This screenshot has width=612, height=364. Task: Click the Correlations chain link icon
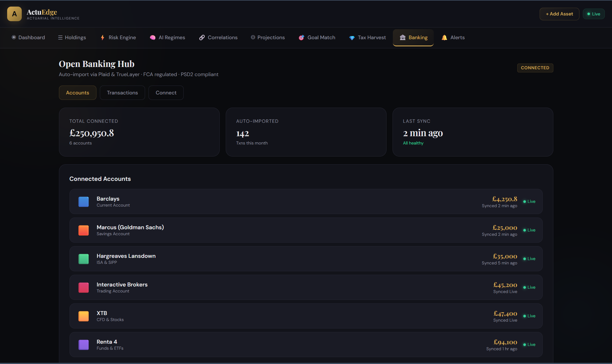pyautogui.click(x=202, y=37)
